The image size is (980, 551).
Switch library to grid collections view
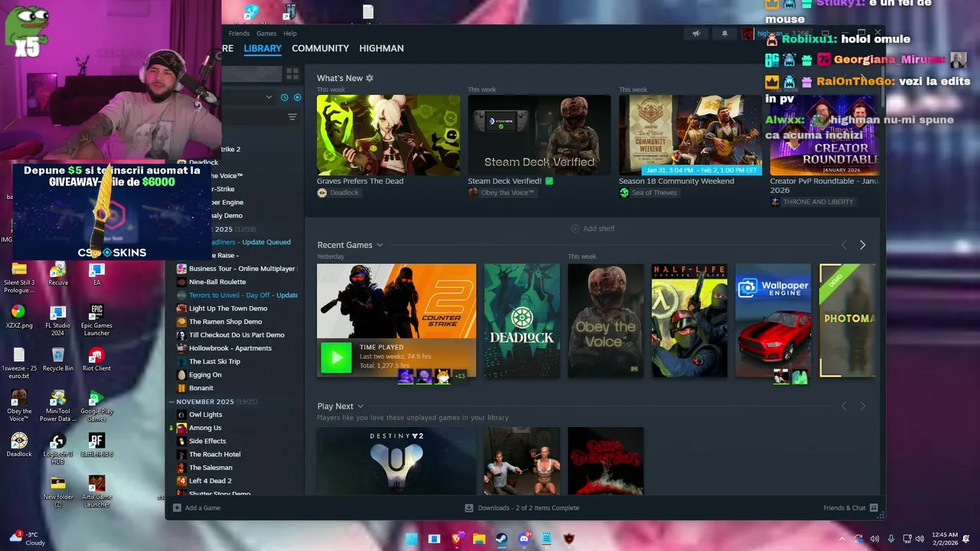(292, 73)
